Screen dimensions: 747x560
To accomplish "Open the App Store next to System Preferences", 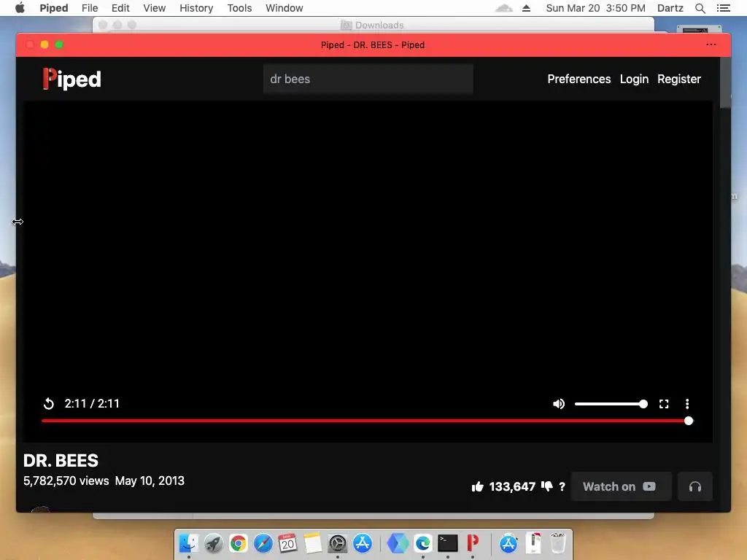I will [x=362, y=542].
